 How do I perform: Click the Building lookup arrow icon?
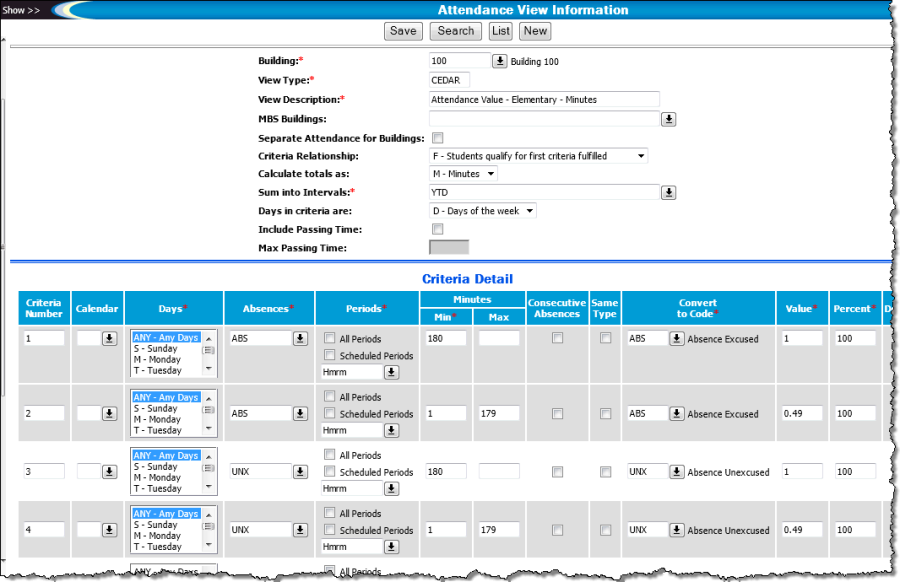pyautogui.click(x=500, y=61)
